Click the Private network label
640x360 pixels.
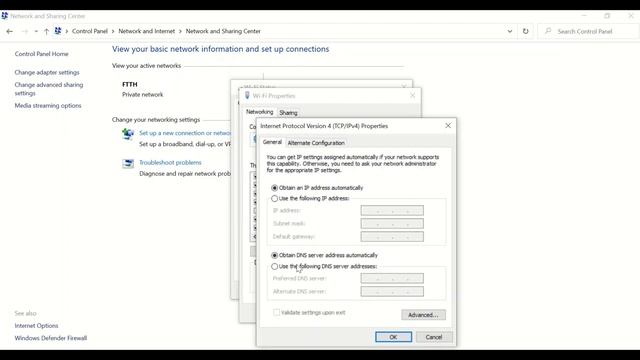click(x=142, y=94)
